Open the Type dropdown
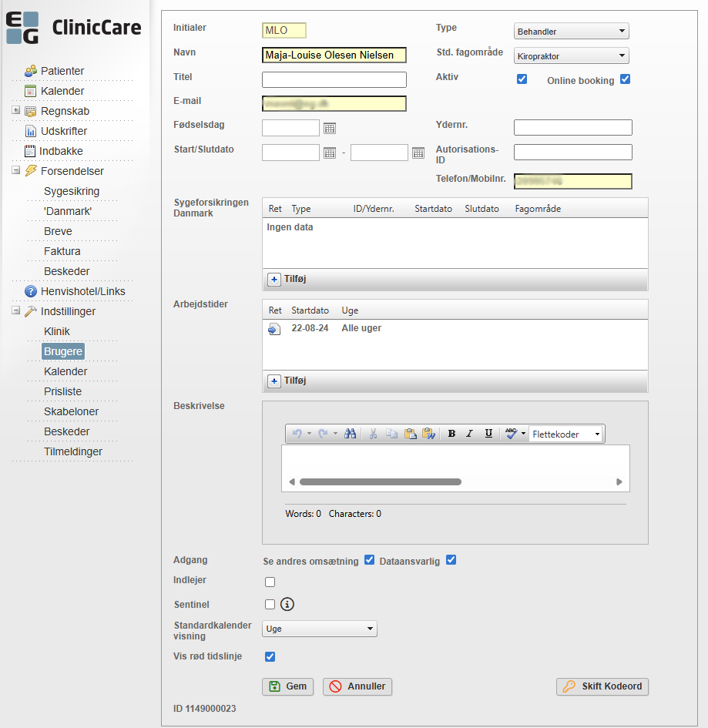The width and height of the screenshot is (708, 728). tap(571, 32)
